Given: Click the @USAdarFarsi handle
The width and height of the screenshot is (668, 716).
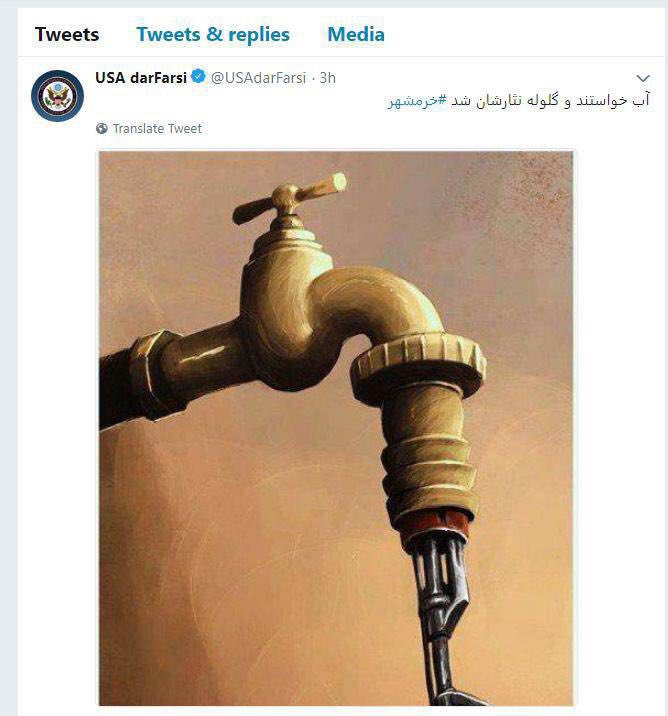Looking at the screenshot, I should tap(258, 78).
